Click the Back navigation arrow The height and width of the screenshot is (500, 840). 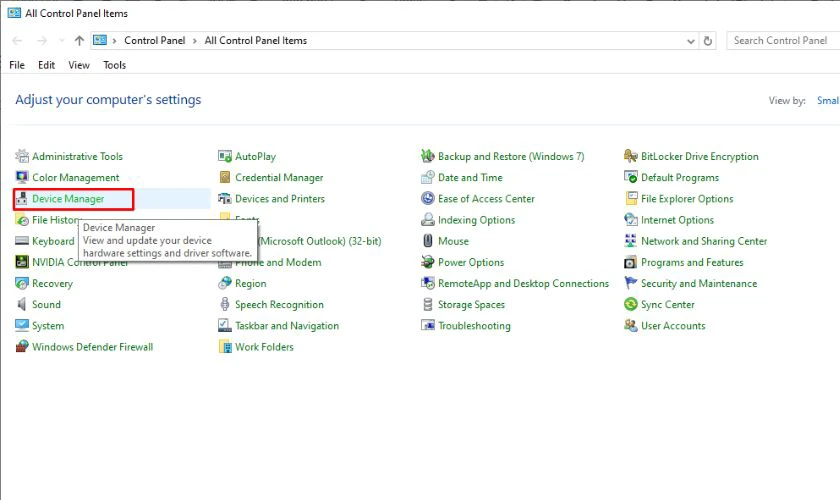(17, 41)
